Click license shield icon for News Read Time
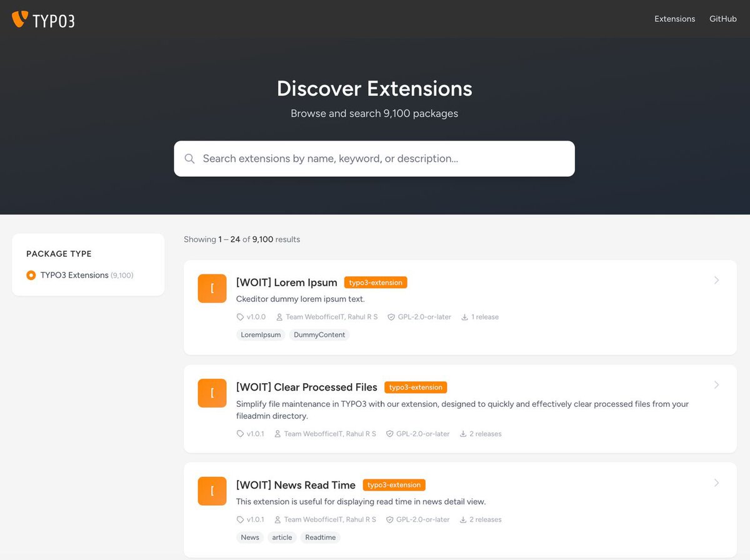This screenshot has width=750, height=560. tap(389, 519)
